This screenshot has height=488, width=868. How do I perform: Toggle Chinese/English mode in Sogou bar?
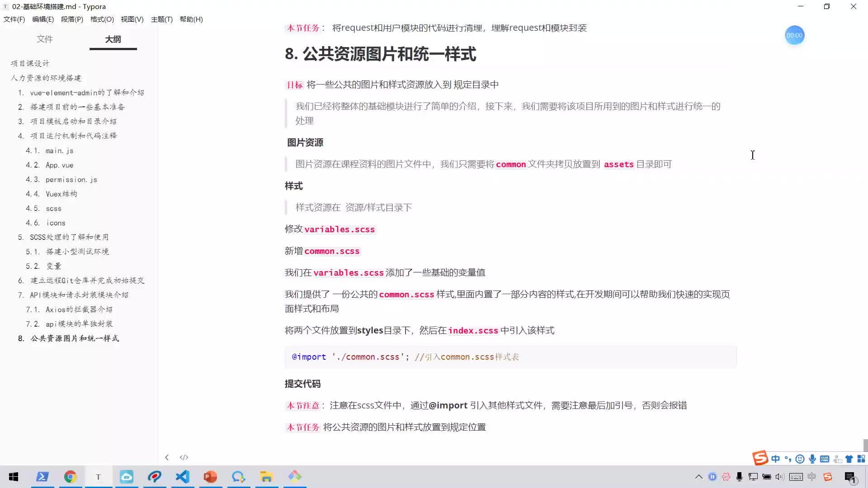point(776,459)
